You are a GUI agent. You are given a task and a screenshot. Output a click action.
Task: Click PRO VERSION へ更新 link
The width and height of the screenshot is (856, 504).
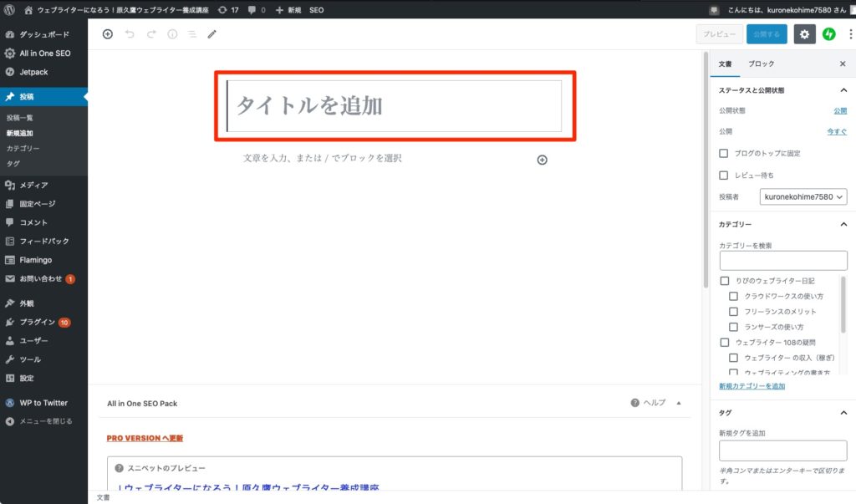tap(145, 438)
